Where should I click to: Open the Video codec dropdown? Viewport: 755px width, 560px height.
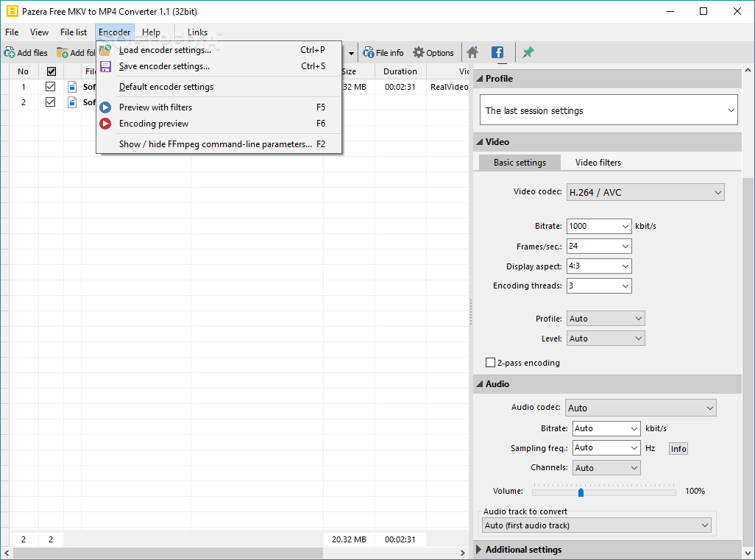click(x=645, y=192)
